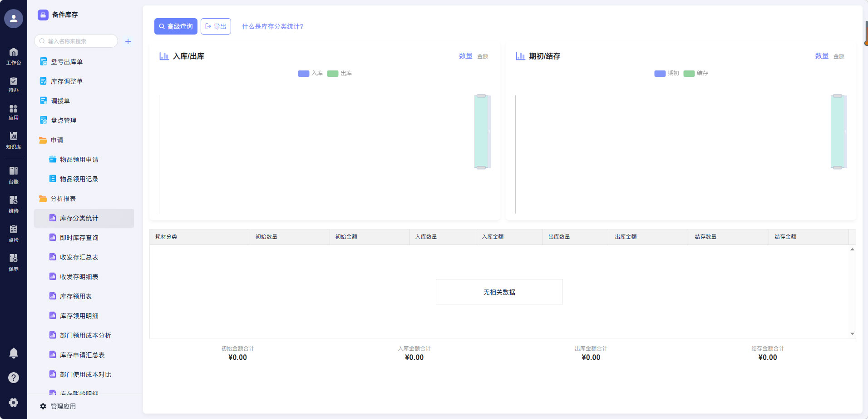
Task: Open the 维修 maintenance icon
Action: coord(14,204)
